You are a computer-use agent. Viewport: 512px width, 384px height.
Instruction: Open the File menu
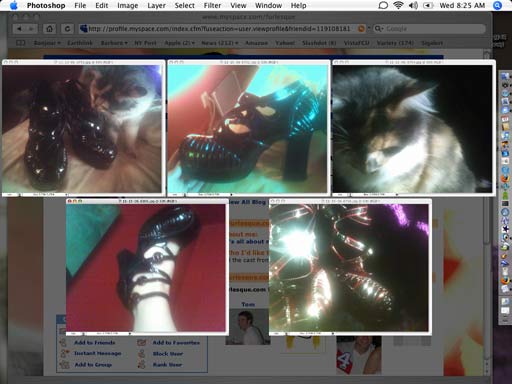point(80,6)
